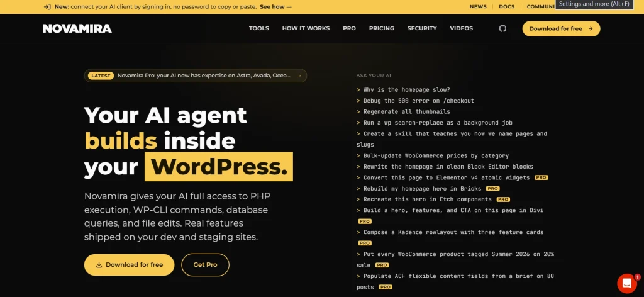Open the TOOLS menu item
644x297 pixels.
tap(258, 28)
